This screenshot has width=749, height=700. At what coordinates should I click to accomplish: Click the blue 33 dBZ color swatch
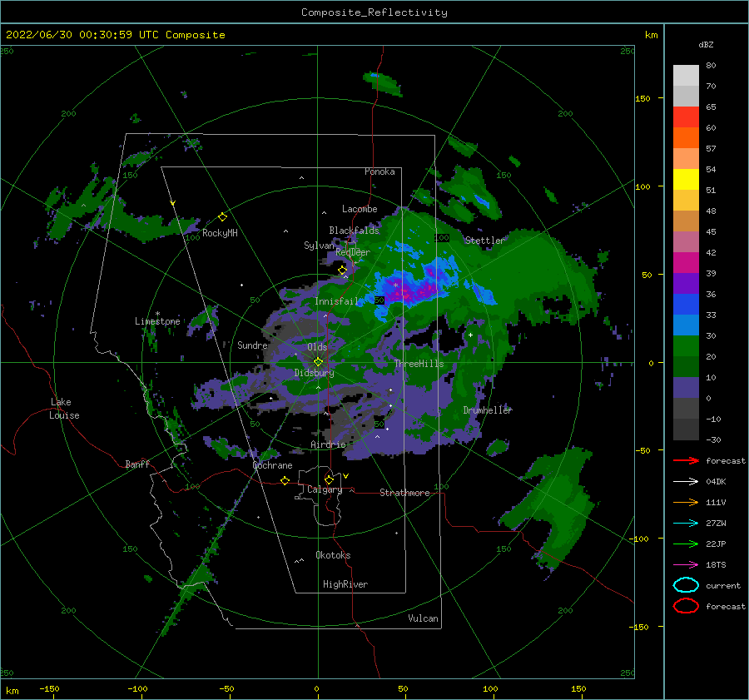(x=686, y=304)
